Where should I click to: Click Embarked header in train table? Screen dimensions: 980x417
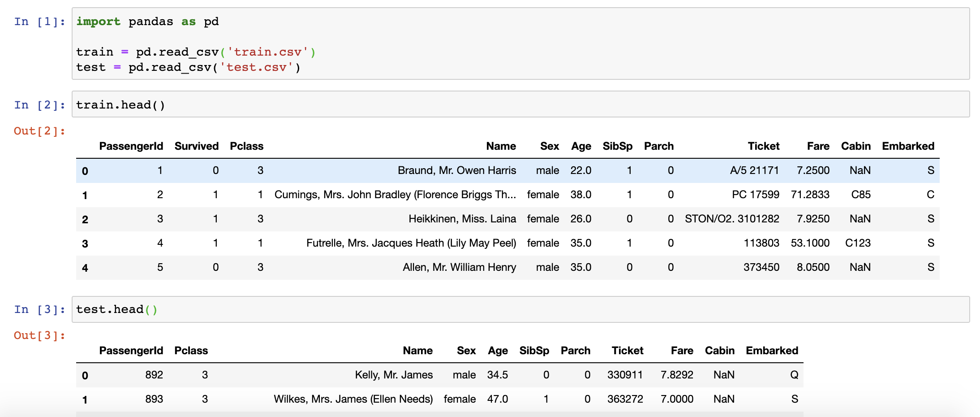[908, 146]
